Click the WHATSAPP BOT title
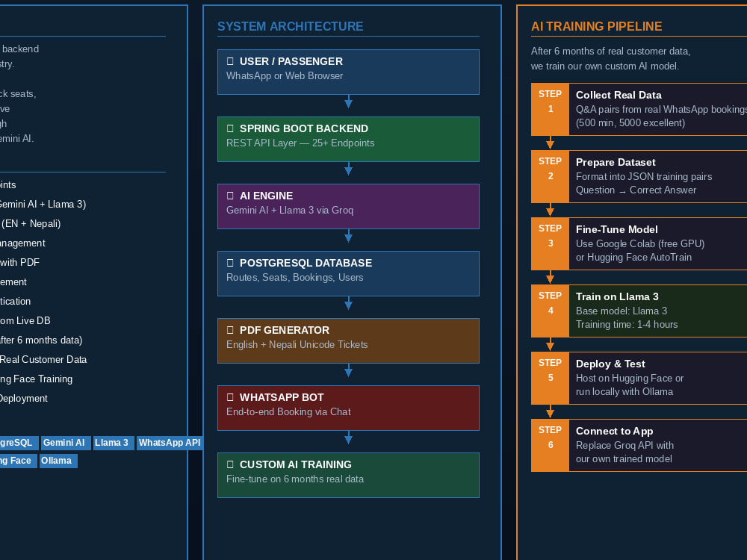The image size is (747, 560). (282, 397)
